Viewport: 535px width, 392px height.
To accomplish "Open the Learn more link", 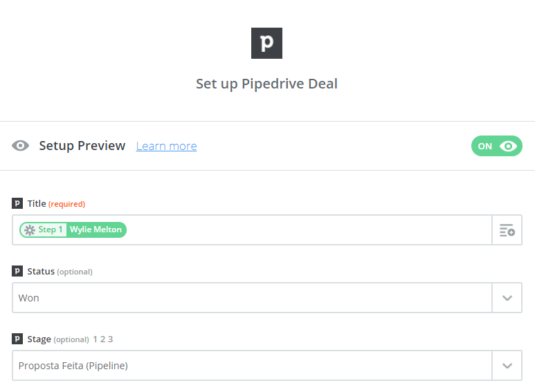I will [x=166, y=147].
